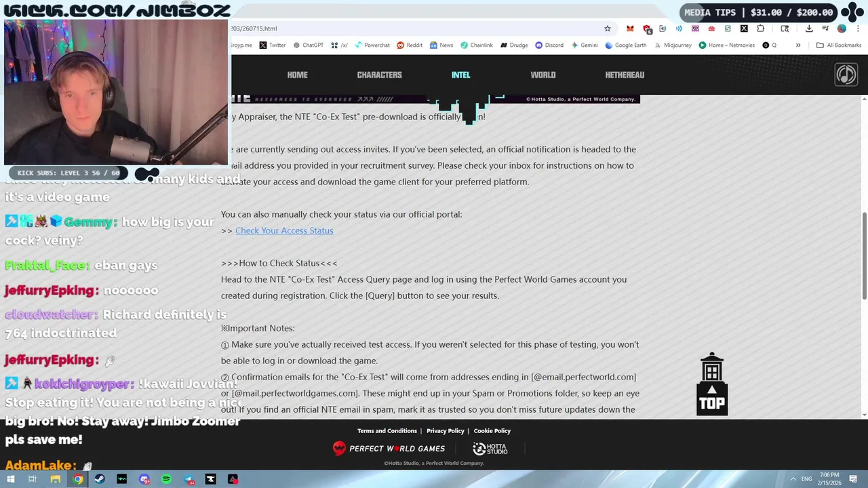Toggle the site music button
This screenshot has height=488, width=868.
846,75
